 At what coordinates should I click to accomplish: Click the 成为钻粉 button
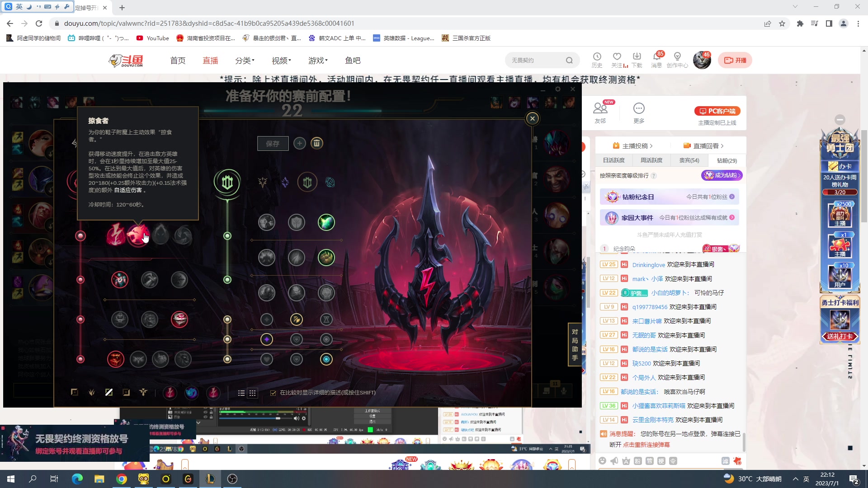click(x=722, y=175)
